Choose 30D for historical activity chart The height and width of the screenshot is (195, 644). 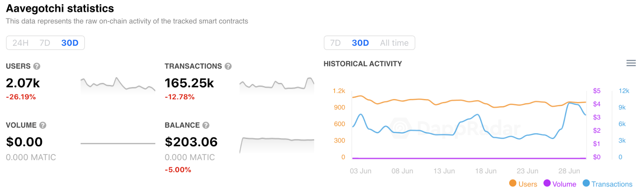click(x=360, y=43)
